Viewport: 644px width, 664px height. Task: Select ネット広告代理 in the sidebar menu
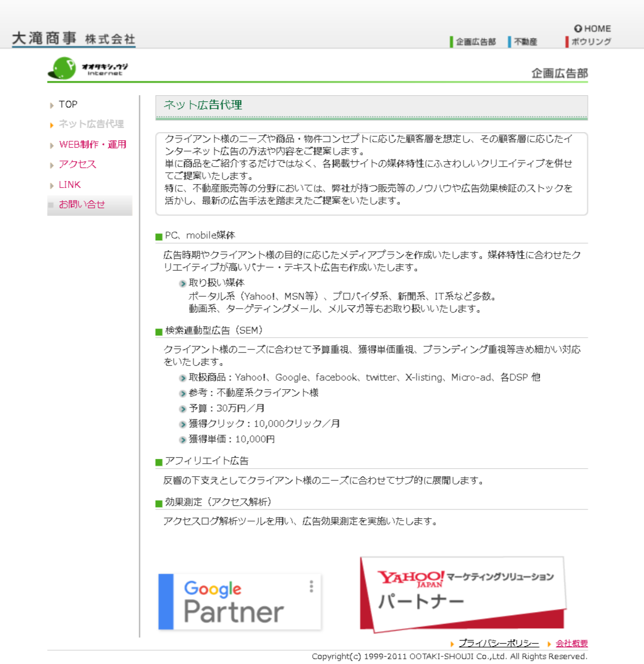pyautogui.click(x=91, y=124)
